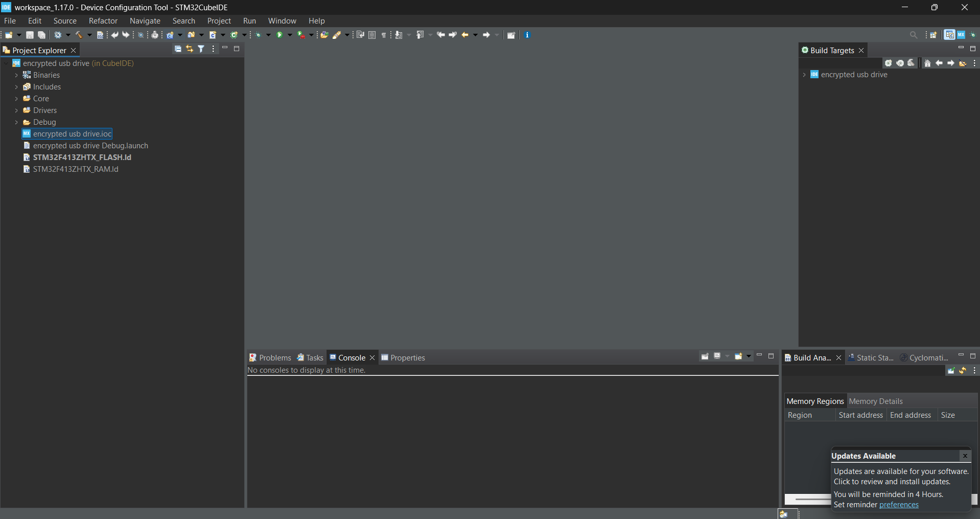Screen dimensions: 980x519
Task: Go Home in the Build Targets panel
Action: click(x=928, y=63)
